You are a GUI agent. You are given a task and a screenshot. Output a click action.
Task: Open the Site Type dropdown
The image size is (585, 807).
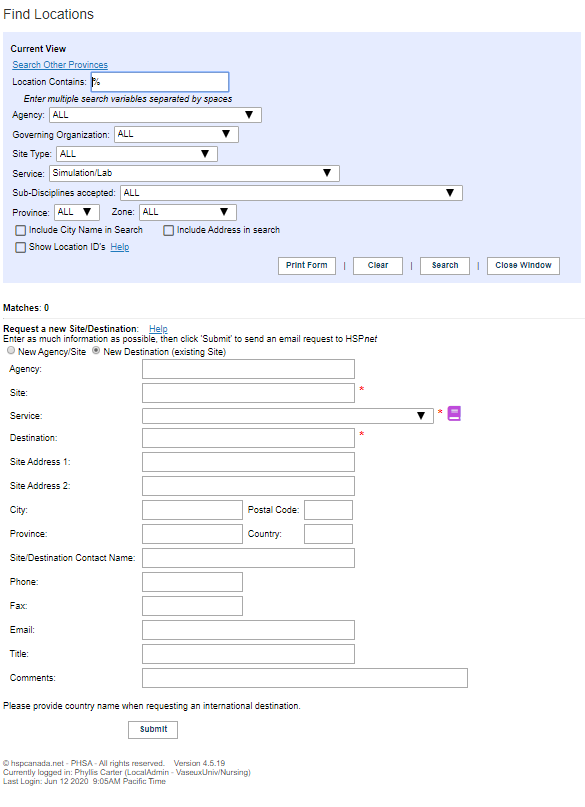[x=136, y=154]
